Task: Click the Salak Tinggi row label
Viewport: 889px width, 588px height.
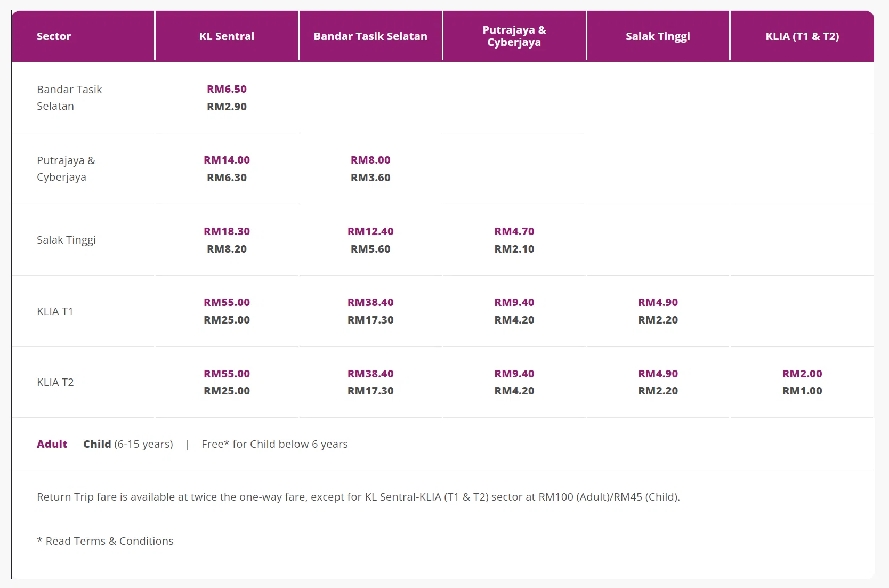Action: click(66, 240)
